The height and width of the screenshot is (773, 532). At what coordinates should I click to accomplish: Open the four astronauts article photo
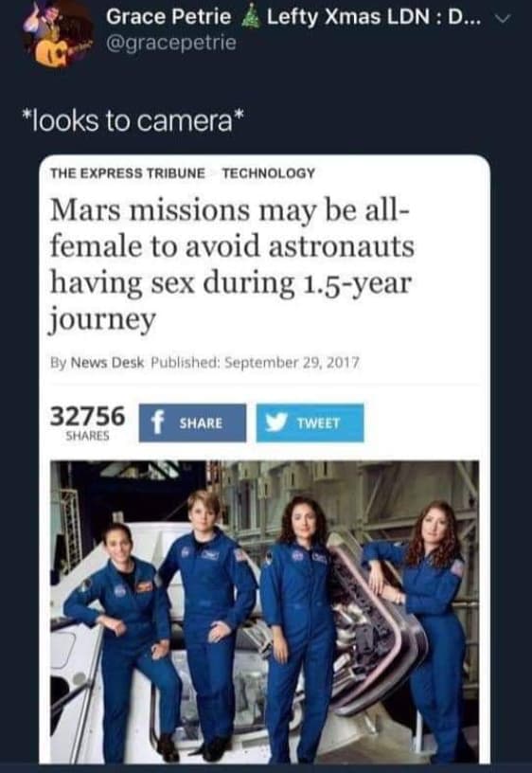click(264, 611)
